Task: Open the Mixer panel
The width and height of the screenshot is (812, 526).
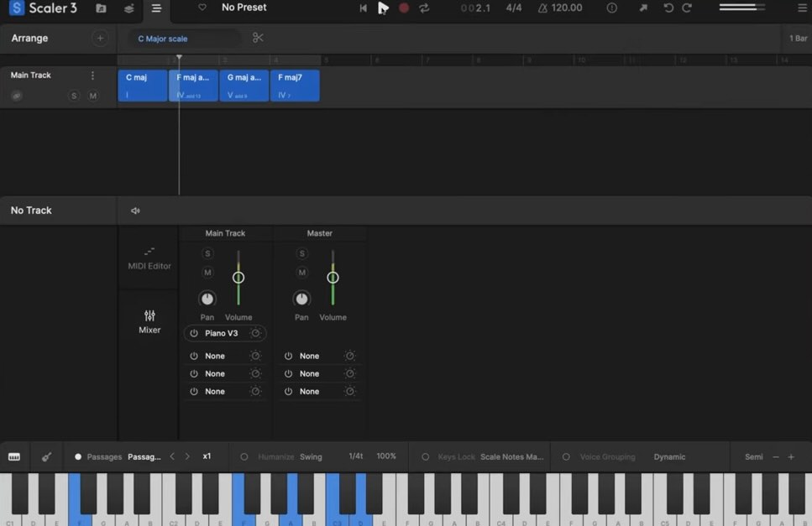Action: click(149, 321)
